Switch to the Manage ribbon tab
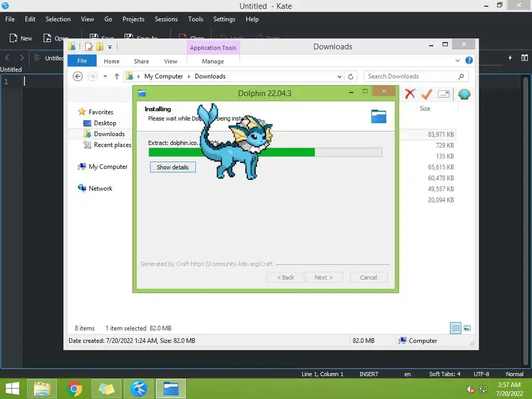 [x=212, y=61]
